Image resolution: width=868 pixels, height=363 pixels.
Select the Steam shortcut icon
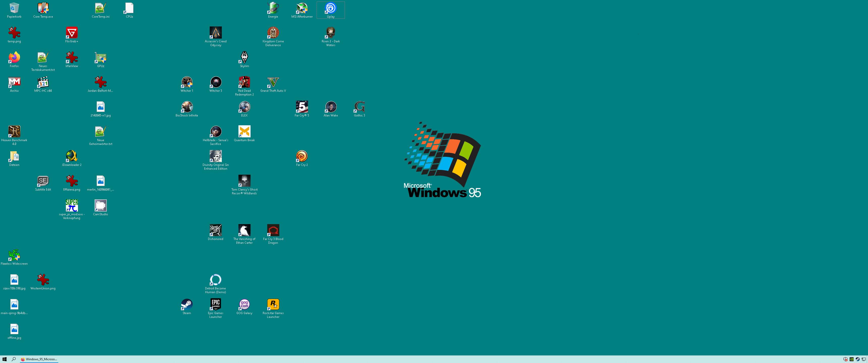187,305
